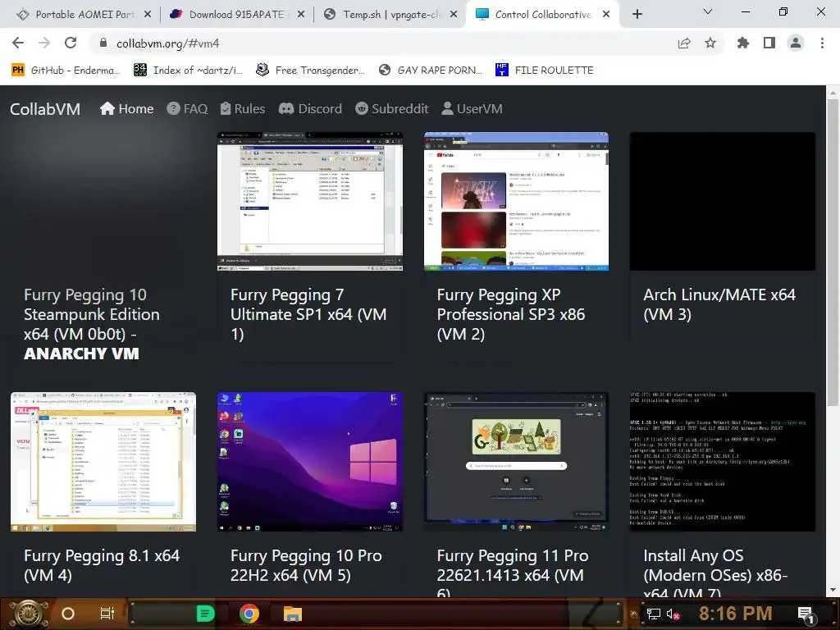The height and width of the screenshot is (630, 840).
Task: Reload the collabvm.org page
Action: pos(71,43)
